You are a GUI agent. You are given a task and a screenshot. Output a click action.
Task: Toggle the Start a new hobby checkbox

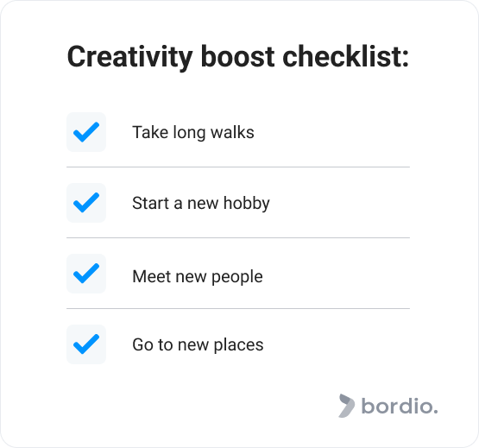(x=86, y=203)
